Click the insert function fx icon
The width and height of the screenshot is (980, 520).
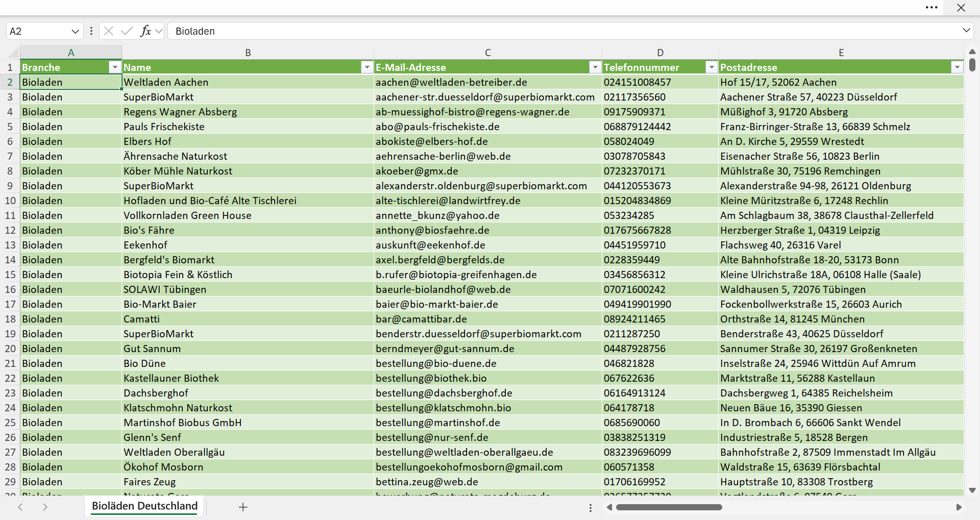coord(145,31)
